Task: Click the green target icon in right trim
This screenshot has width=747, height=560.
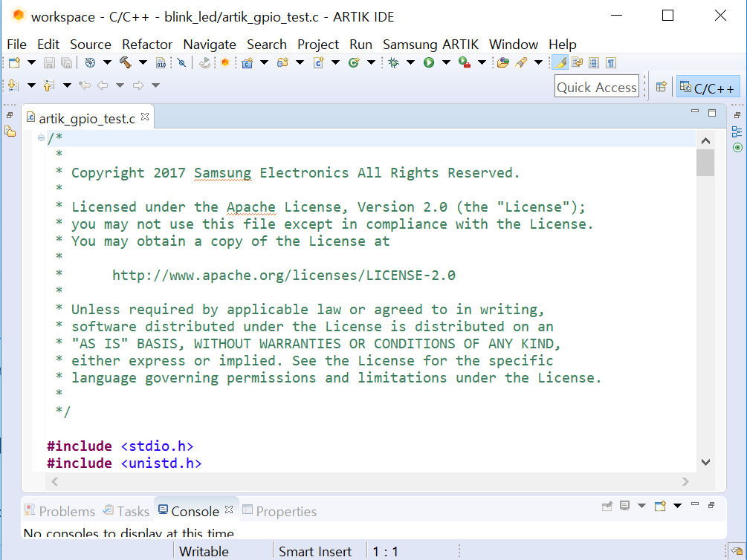Action: click(x=737, y=148)
